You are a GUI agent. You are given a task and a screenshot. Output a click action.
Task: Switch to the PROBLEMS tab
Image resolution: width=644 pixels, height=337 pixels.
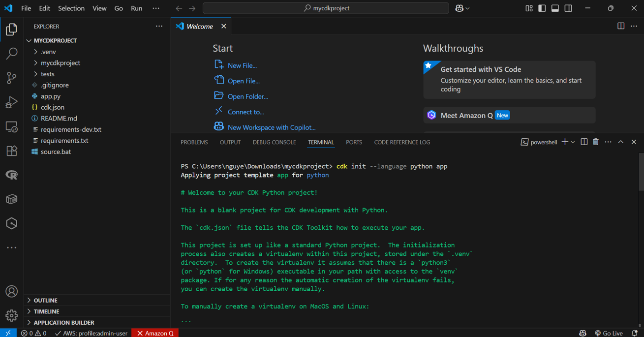pyautogui.click(x=194, y=142)
